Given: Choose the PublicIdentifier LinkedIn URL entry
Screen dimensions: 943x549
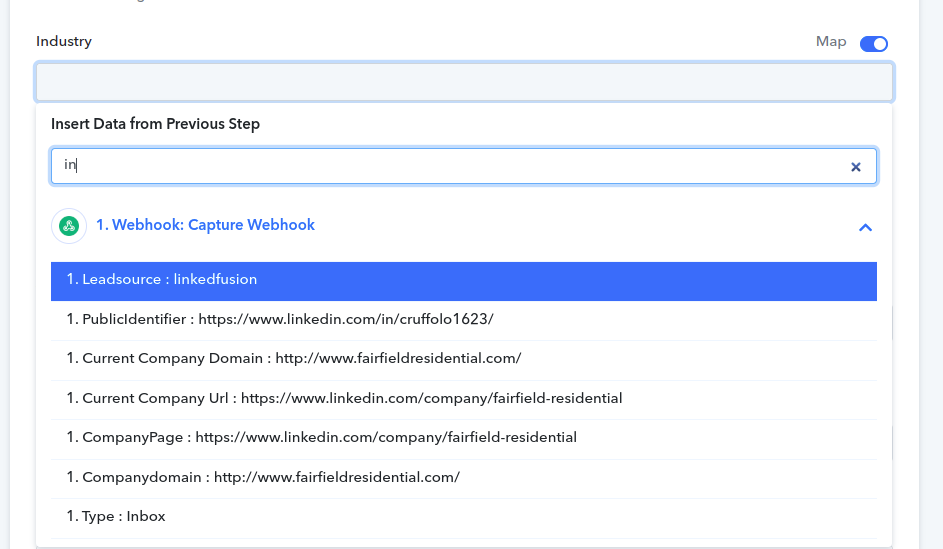Looking at the screenshot, I should (464, 320).
